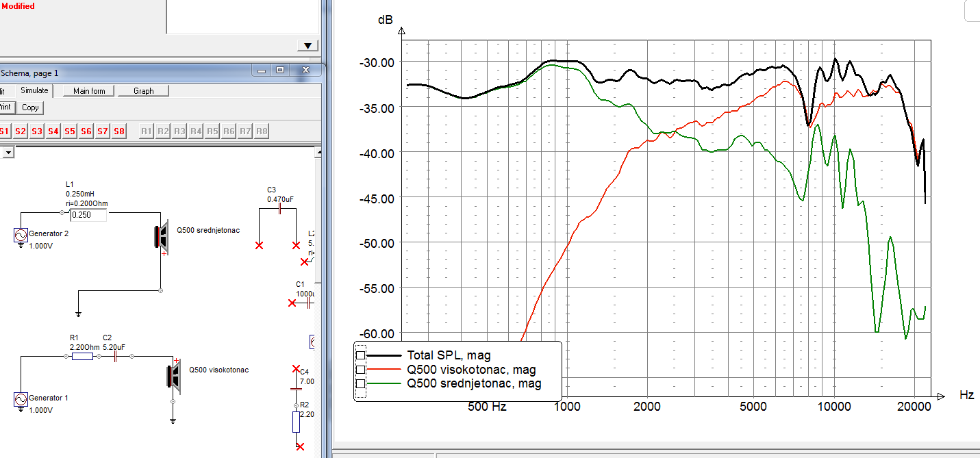The image size is (980, 458).
Task: Click the "Generator 1" label
Action: pyautogui.click(x=48, y=398)
